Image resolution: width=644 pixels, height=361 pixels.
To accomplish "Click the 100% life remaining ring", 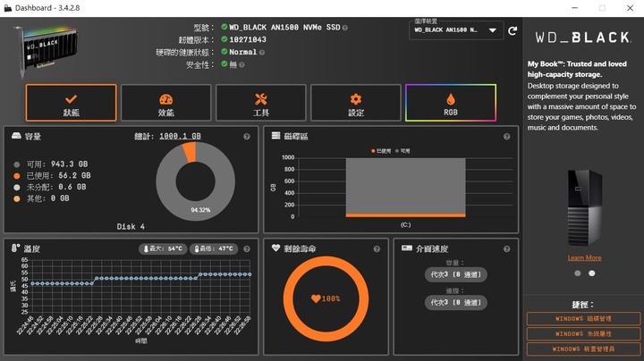I will (x=326, y=298).
